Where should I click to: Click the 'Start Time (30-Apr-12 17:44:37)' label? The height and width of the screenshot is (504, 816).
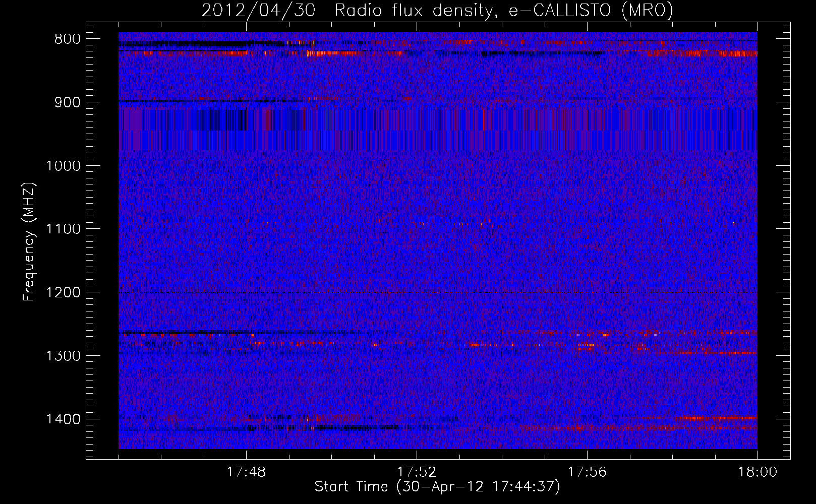437,487
